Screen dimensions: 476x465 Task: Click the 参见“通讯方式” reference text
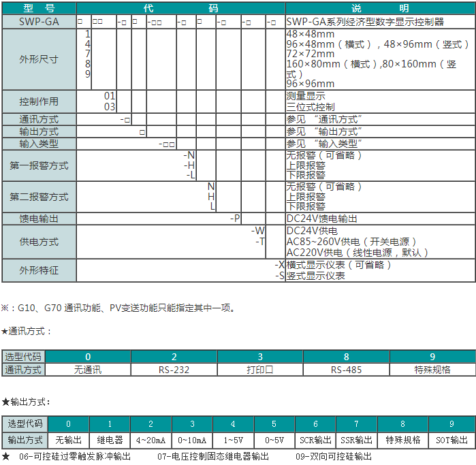[x=324, y=119]
